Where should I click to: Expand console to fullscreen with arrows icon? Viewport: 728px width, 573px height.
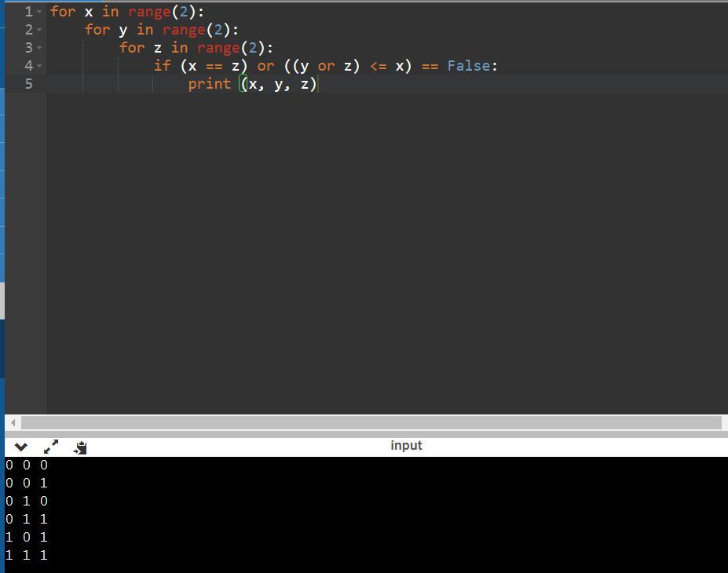(x=51, y=447)
